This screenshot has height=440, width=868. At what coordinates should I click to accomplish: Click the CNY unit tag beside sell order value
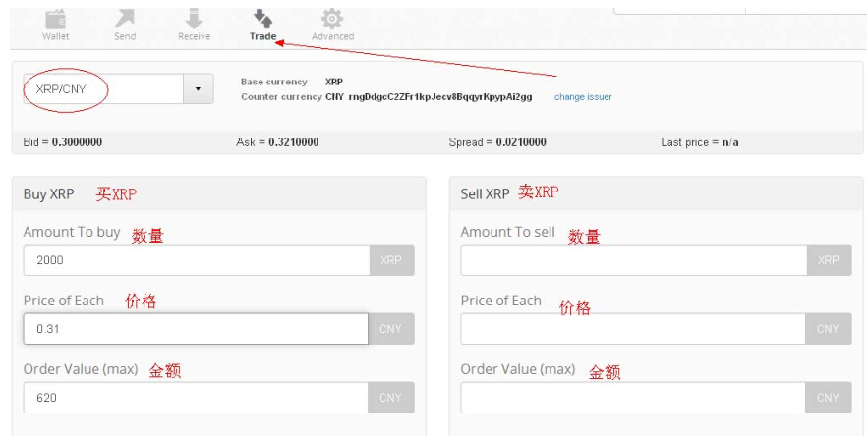[828, 398]
